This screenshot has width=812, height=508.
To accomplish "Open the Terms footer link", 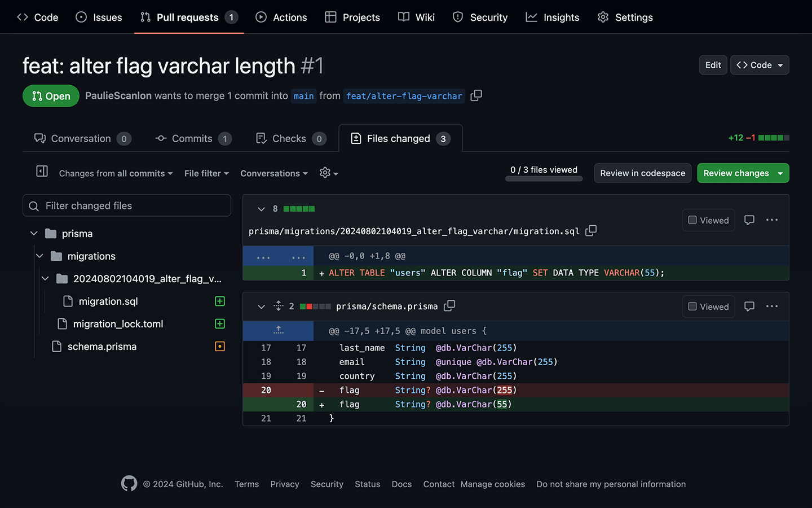I will click(246, 484).
